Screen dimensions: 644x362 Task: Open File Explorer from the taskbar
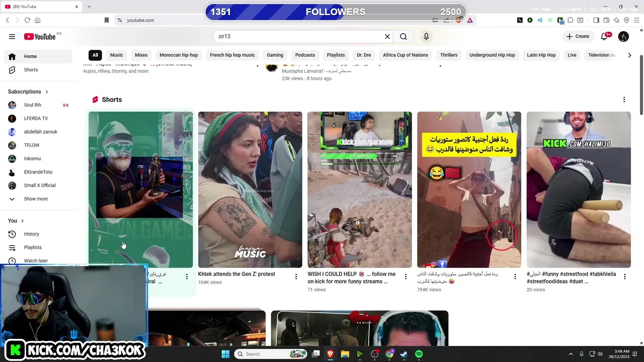tap(345, 354)
